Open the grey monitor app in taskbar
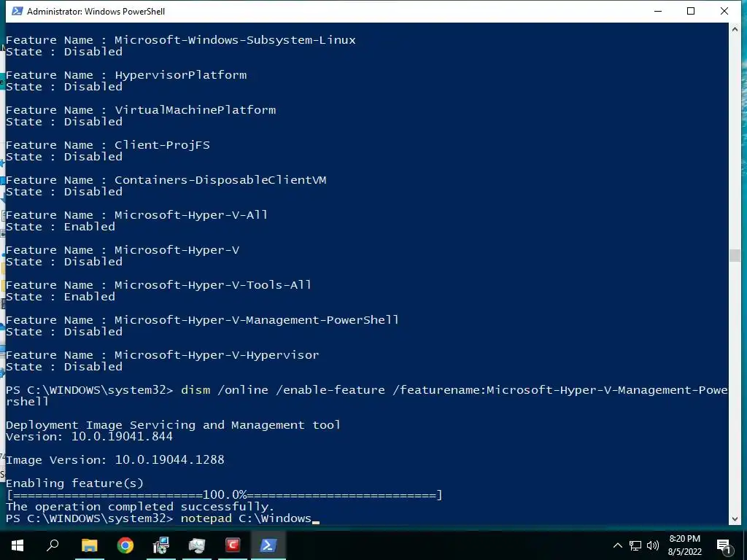 pos(197,545)
